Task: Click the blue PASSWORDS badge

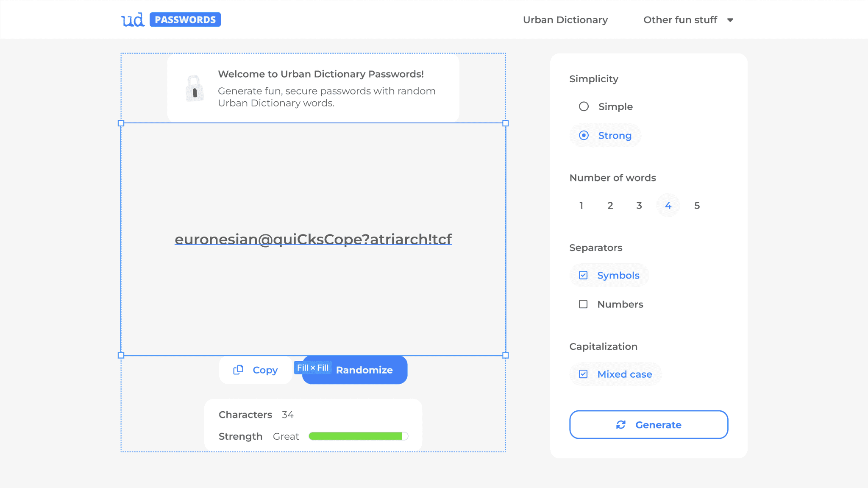Action: 185,20
